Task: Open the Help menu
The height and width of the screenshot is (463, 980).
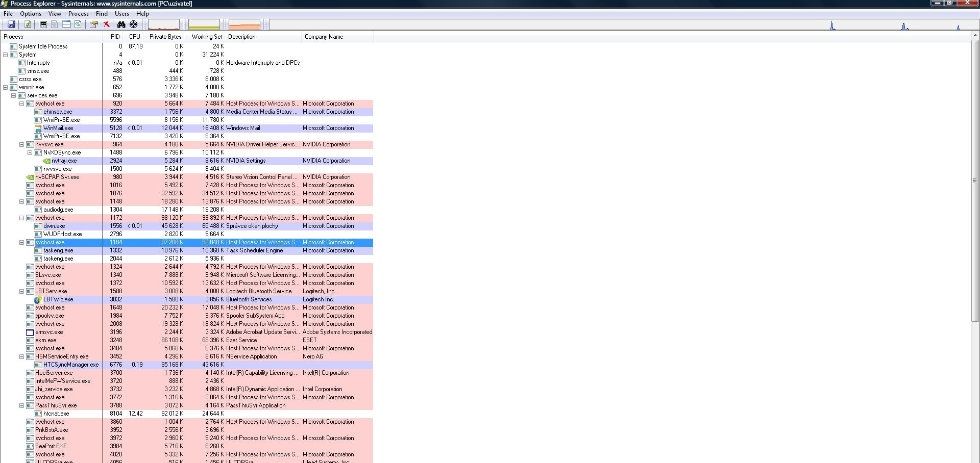Action: (x=142, y=14)
